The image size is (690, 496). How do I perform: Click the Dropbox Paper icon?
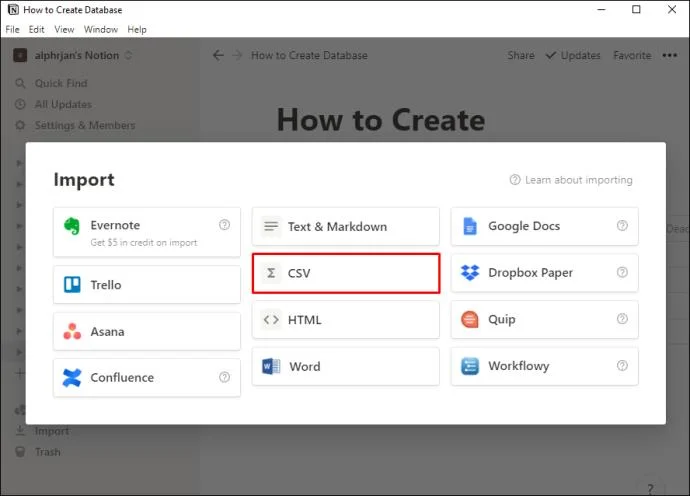470,273
